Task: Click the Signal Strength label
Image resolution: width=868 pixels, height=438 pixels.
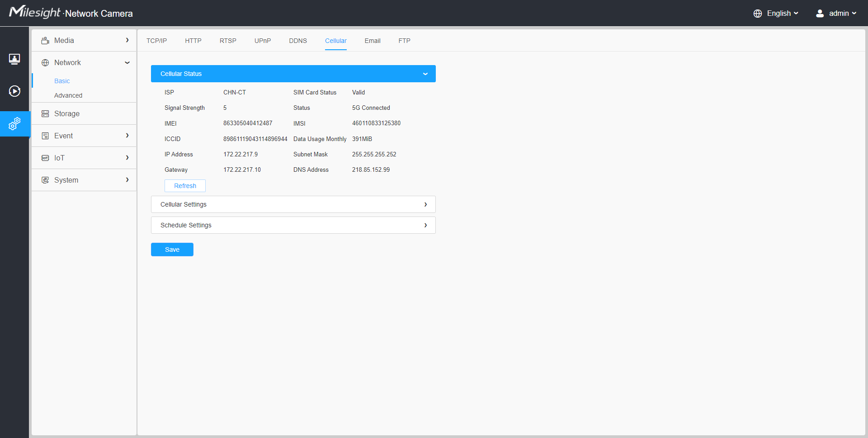Action: (184, 108)
